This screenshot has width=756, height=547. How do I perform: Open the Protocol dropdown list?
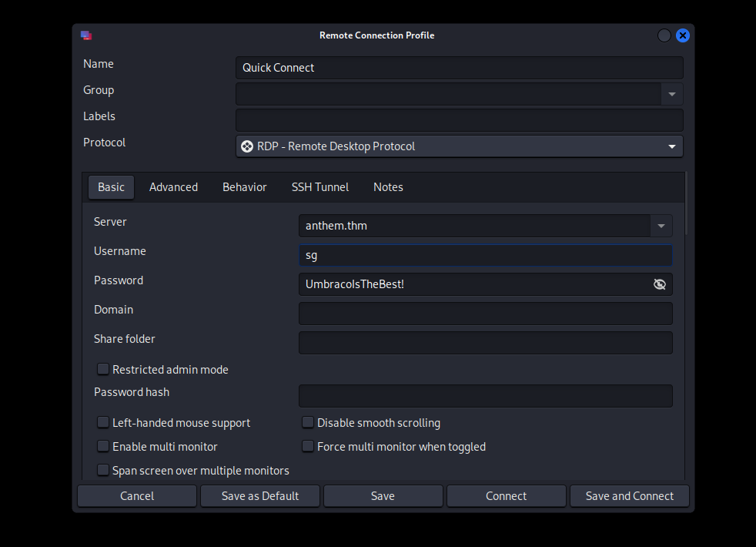point(671,146)
